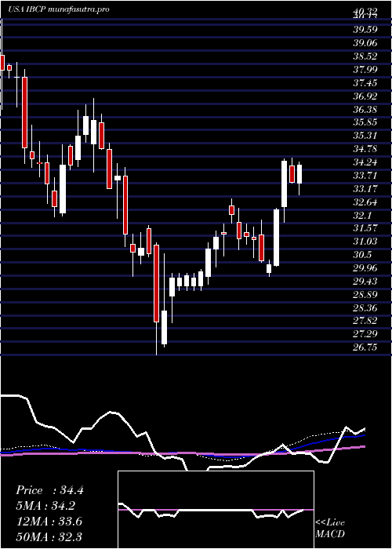Click the 26.75 price axis label

point(365,347)
